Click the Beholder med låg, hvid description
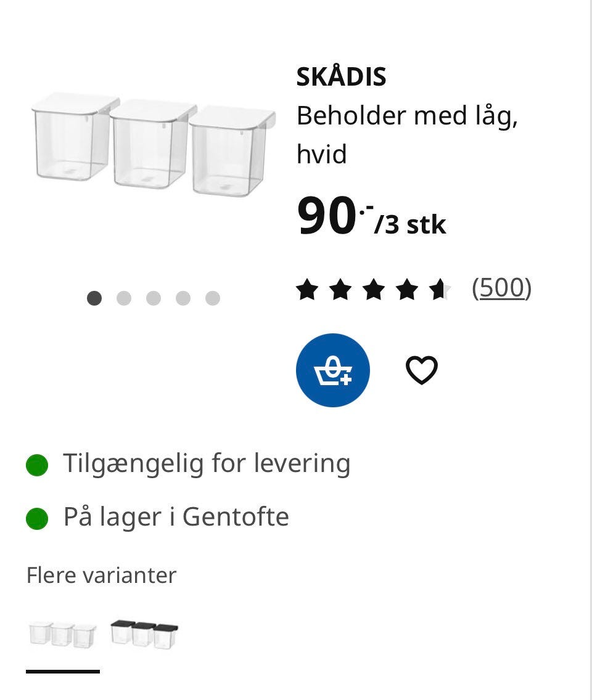 click(407, 134)
